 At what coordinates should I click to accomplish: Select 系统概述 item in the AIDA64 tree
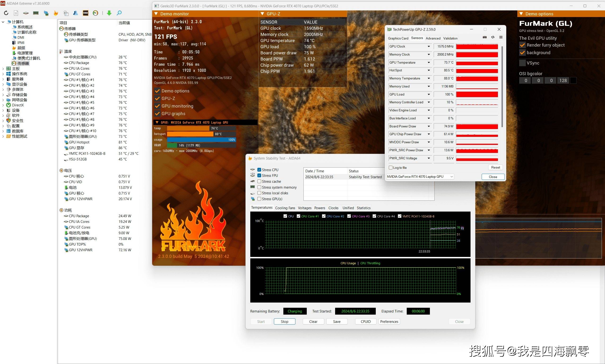point(22,27)
